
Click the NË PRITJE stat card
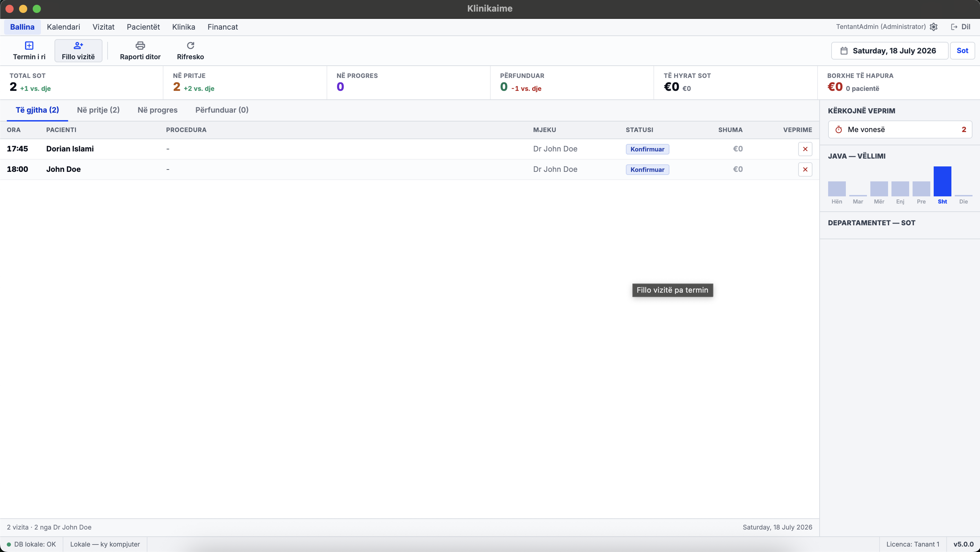245,83
